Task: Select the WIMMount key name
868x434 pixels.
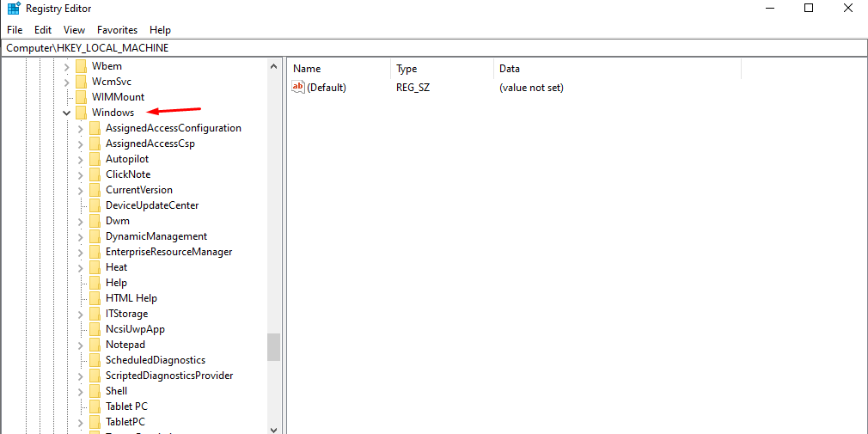Action: pyautogui.click(x=118, y=97)
